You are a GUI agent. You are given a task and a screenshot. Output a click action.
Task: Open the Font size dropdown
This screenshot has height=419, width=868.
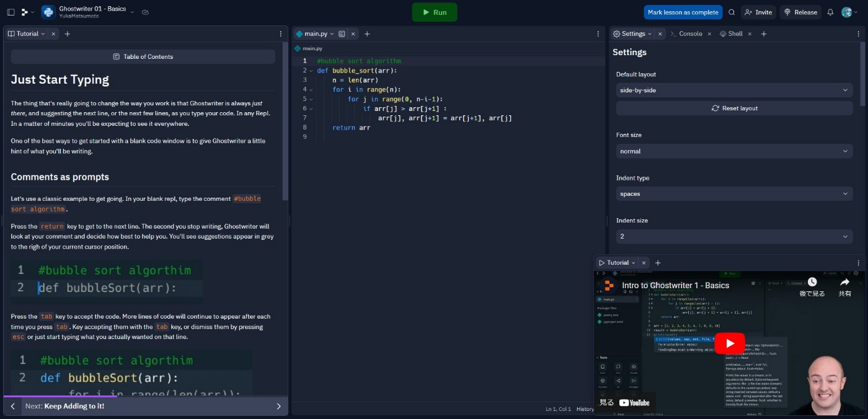pos(734,151)
